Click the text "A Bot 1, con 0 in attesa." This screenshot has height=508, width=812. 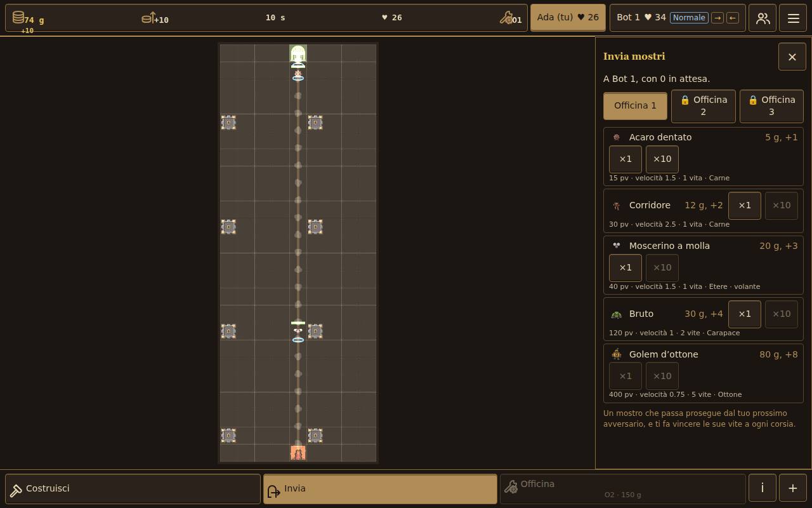(x=657, y=79)
